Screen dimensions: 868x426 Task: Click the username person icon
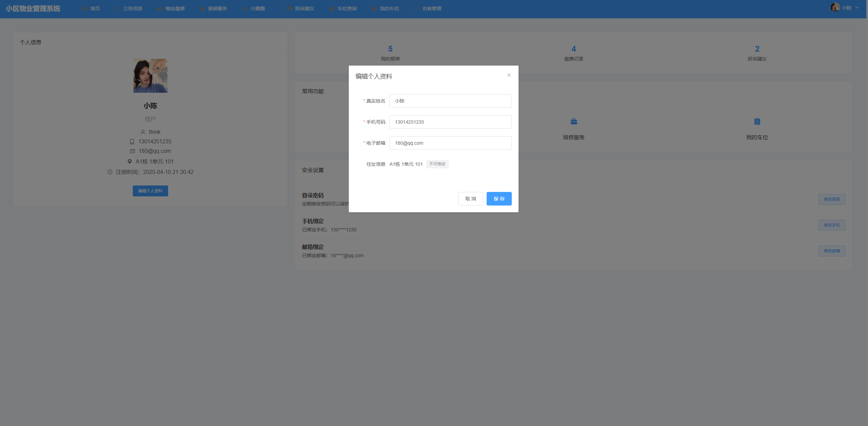coord(143,132)
